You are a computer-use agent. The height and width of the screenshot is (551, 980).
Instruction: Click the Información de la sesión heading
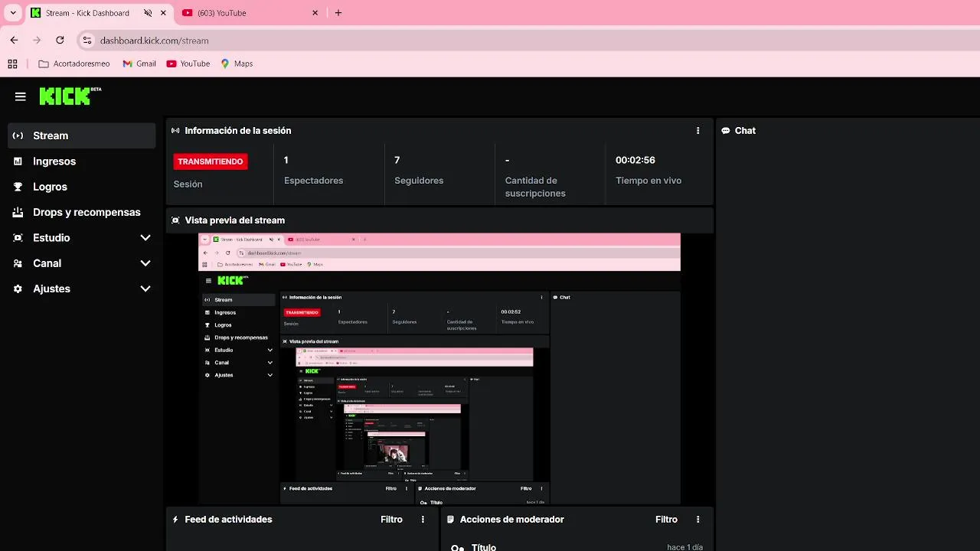(238, 131)
